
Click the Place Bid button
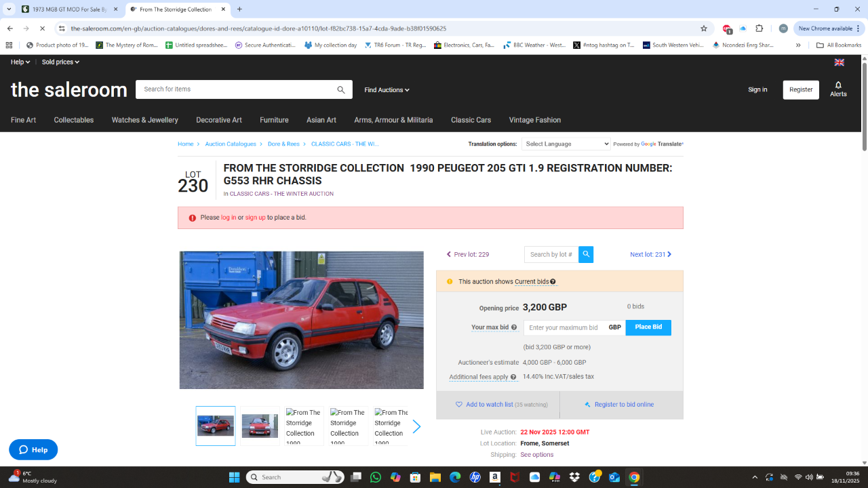(x=648, y=327)
